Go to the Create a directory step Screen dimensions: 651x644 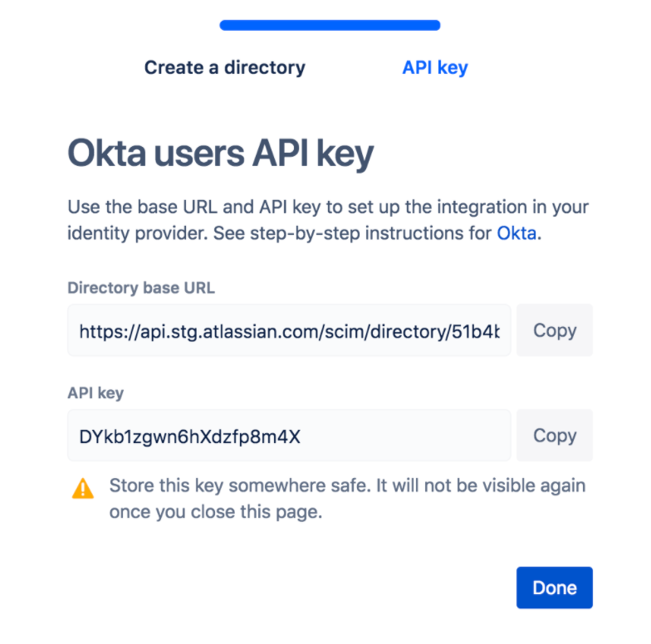coord(224,68)
